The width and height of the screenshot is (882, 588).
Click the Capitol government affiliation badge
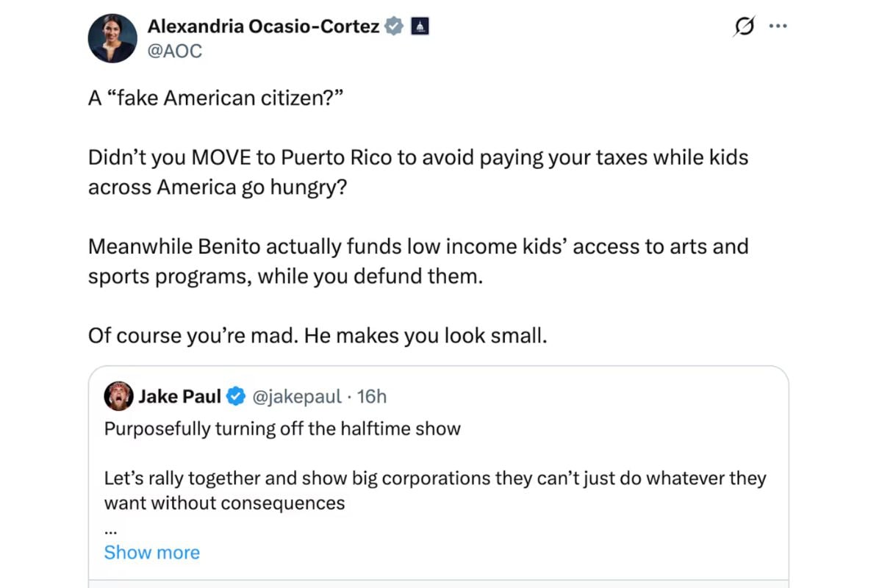coord(420,27)
